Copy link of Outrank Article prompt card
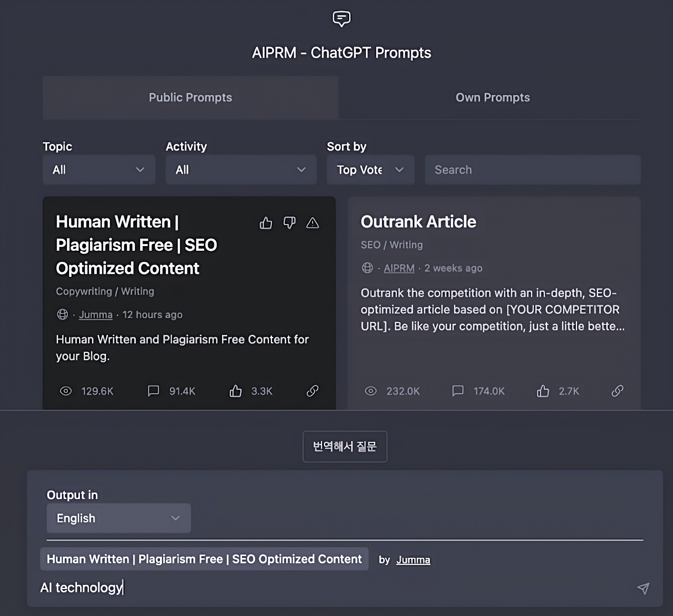The height and width of the screenshot is (616, 673). point(617,391)
